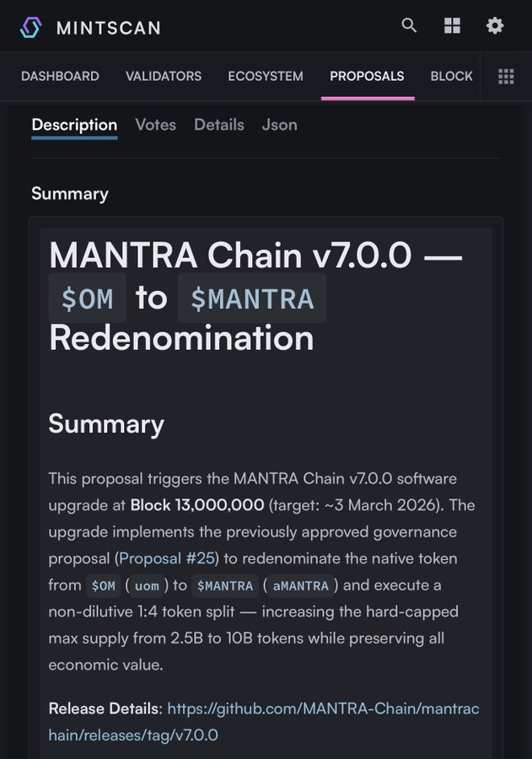
Task: Click the Mintscan logo icon
Action: [31, 27]
